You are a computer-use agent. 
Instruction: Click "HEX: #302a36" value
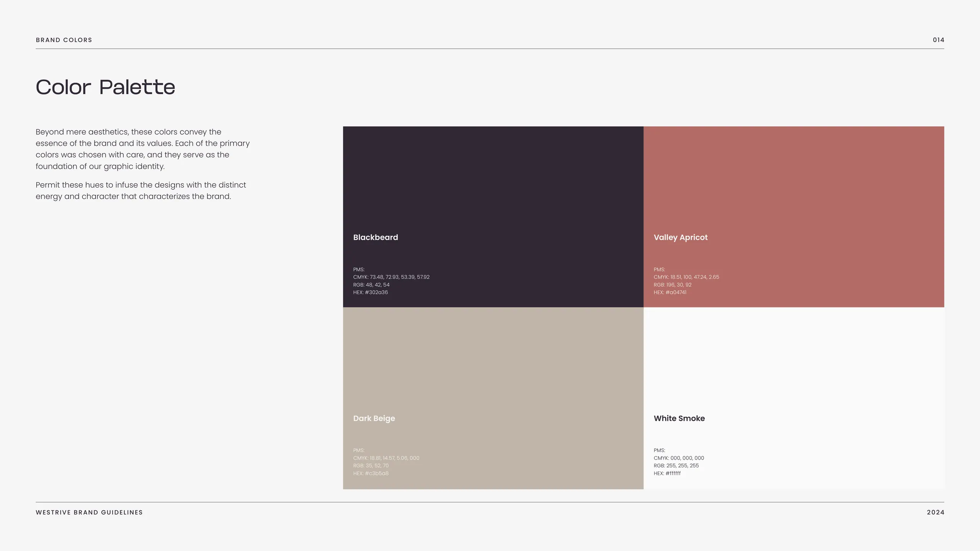point(371,292)
